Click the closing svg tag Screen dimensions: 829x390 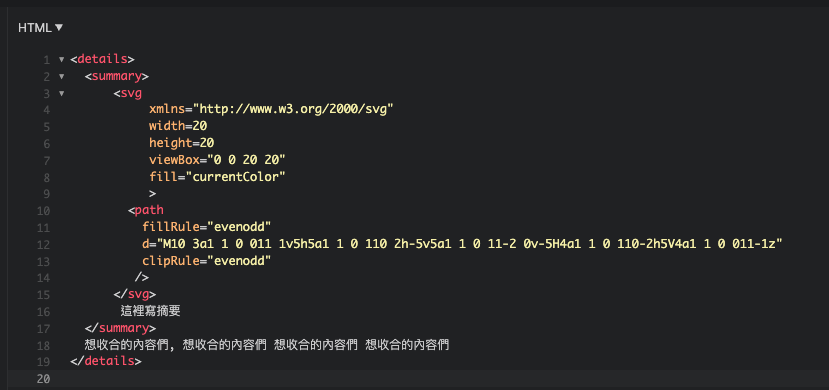tap(135, 294)
